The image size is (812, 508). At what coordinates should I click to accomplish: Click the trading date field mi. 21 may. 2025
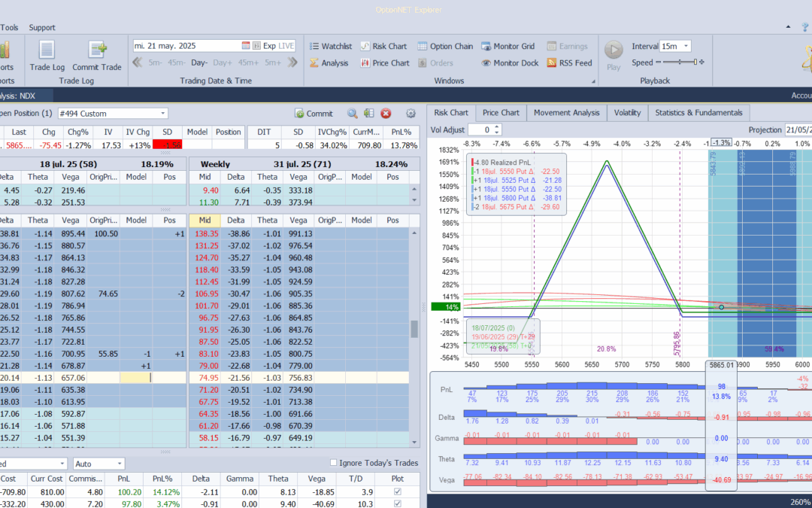pos(186,46)
